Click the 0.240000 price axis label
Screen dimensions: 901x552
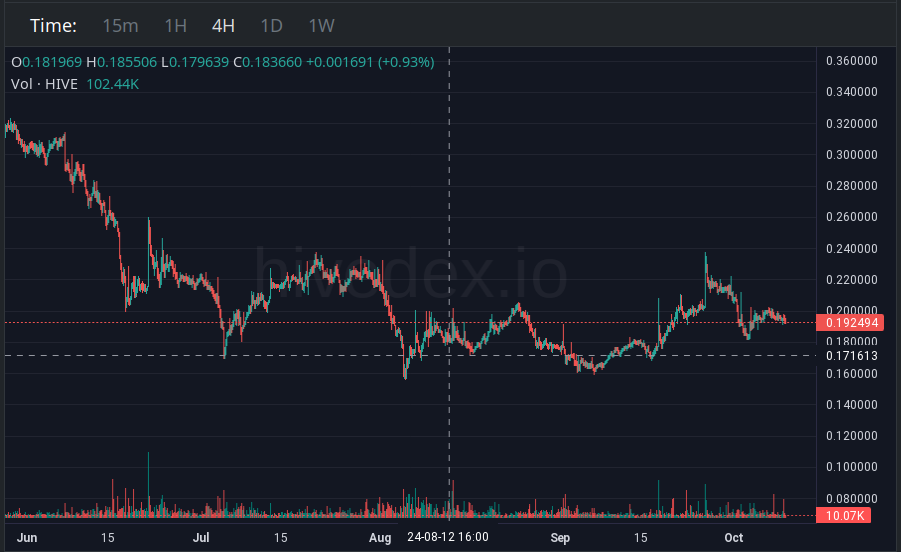pyautogui.click(x=852, y=249)
